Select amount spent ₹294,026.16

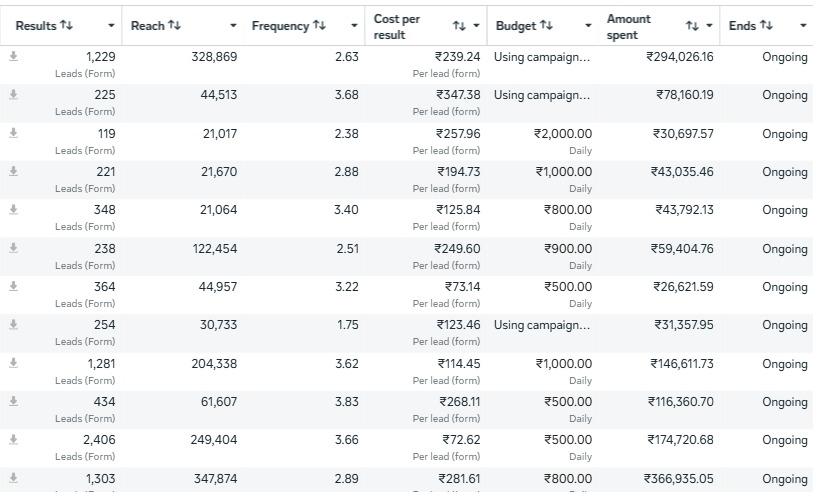click(680, 57)
